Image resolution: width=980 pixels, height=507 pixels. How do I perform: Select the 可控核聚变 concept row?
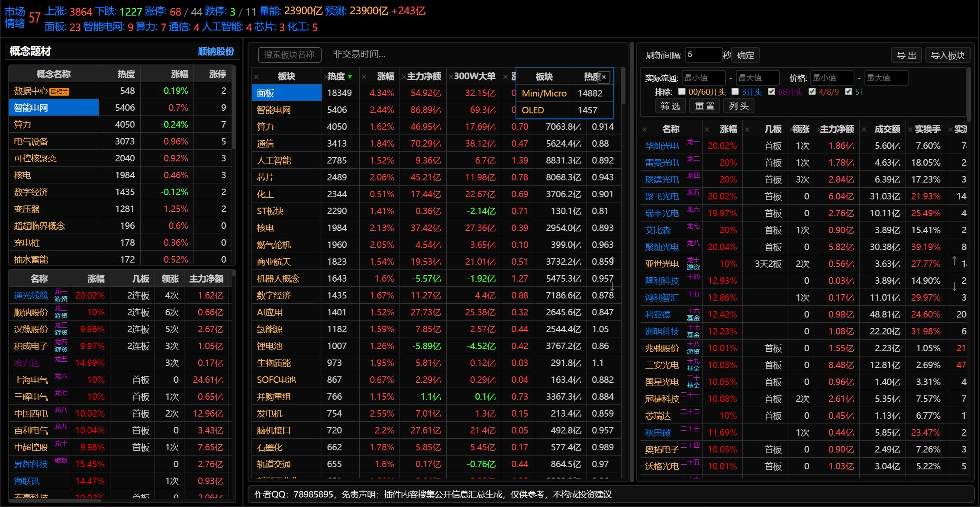(x=120, y=158)
